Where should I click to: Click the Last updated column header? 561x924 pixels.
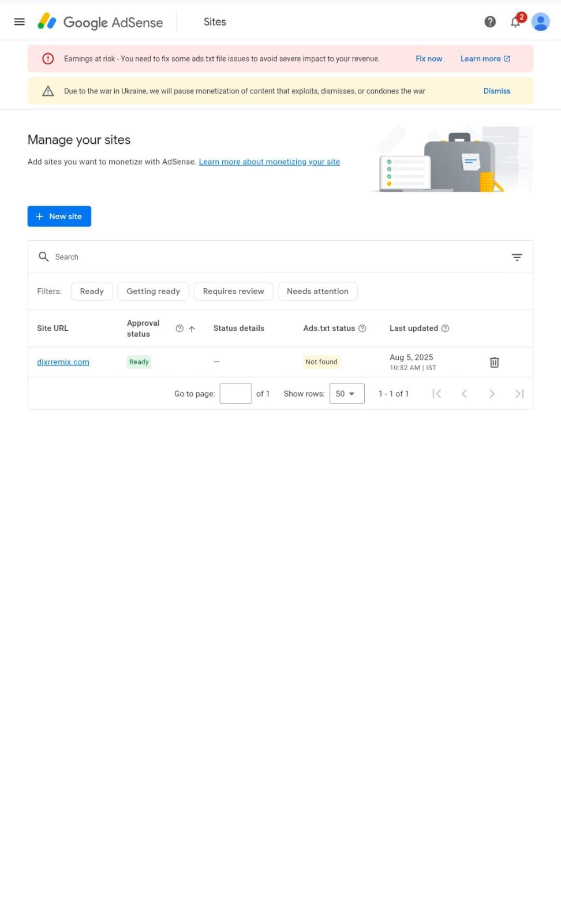[414, 329]
